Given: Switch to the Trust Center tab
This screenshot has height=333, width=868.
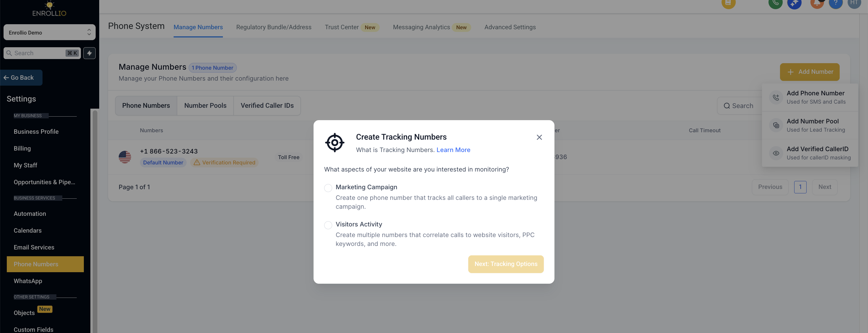Looking at the screenshot, I should pos(341,27).
